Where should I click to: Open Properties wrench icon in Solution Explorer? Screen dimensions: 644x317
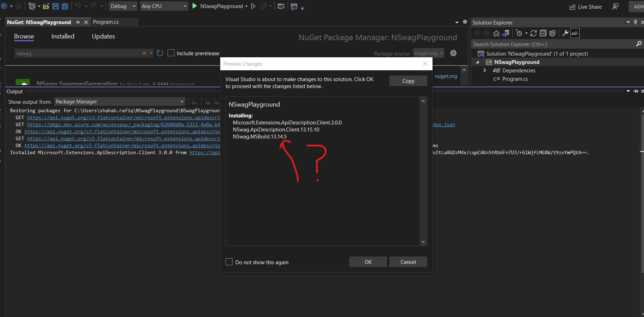[x=565, y=33]
